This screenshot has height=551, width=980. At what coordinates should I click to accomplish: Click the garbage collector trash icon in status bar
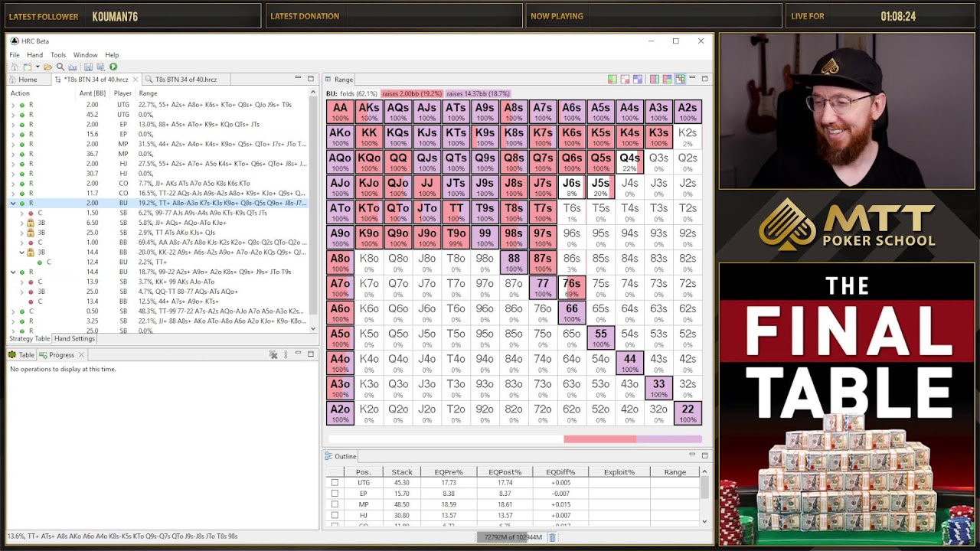click(x=552, y=537)
